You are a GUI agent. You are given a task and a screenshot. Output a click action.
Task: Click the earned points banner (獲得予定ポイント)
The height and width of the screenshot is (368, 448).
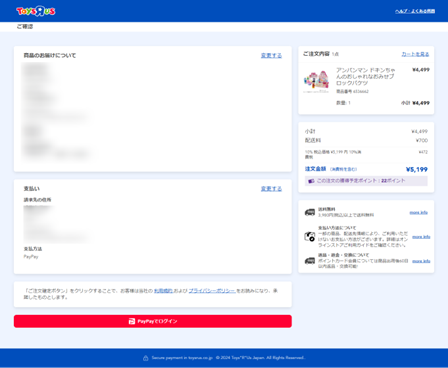point(366,181)
